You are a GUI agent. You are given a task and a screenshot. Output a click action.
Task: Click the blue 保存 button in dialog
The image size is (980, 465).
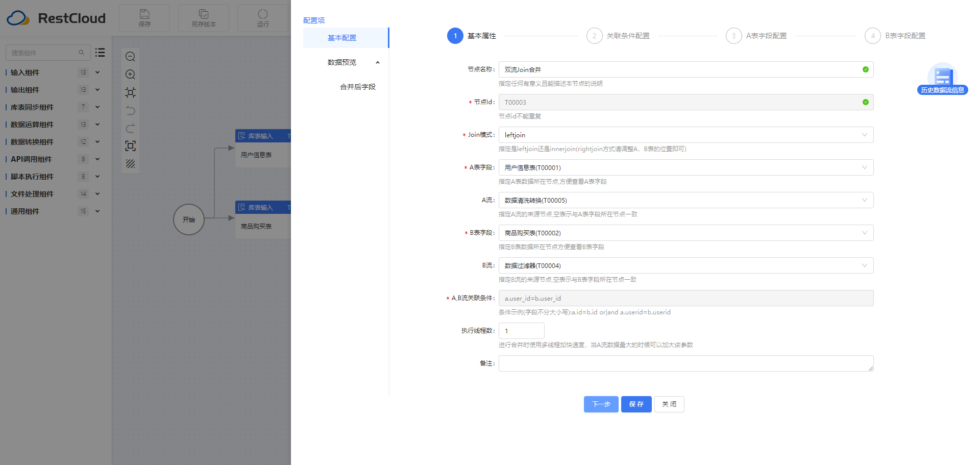pyautogui.click(x=636, y=404)
